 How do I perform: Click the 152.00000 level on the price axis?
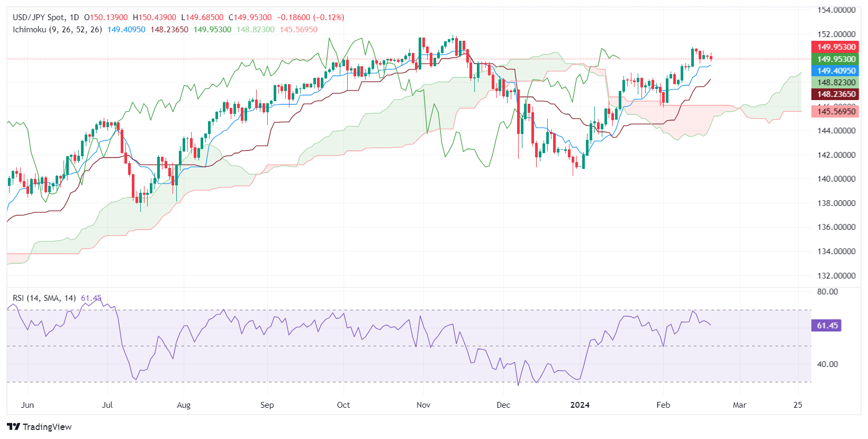coord(836,34)
